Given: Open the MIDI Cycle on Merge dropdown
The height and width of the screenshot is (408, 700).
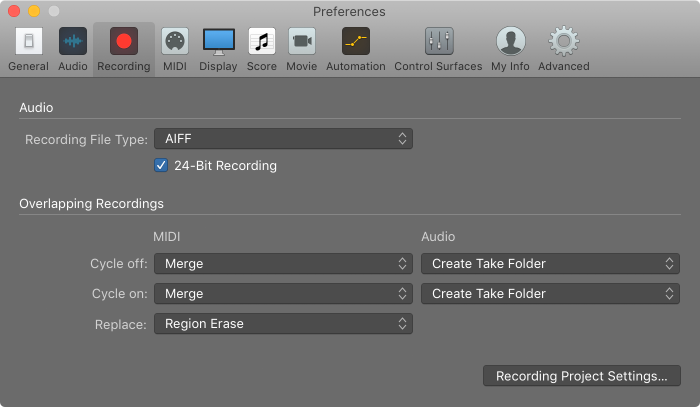Looking at the screenshot, I should (x=283, y=293).
